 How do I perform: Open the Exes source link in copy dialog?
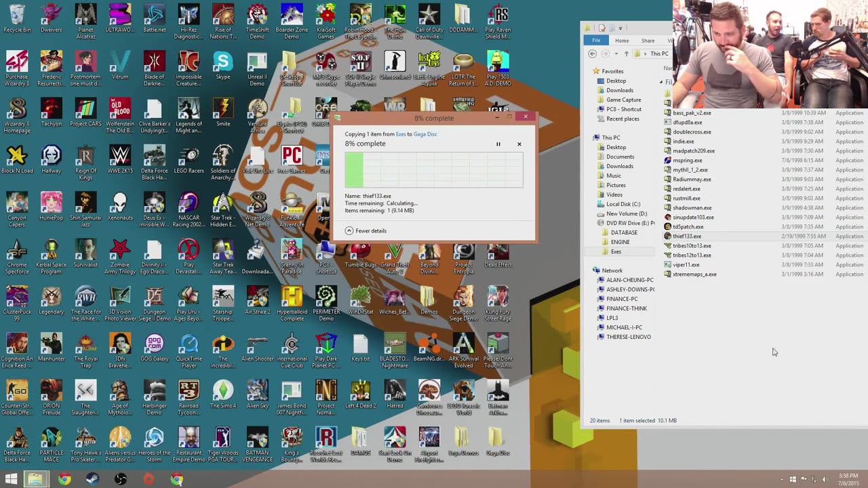point(401,134)
